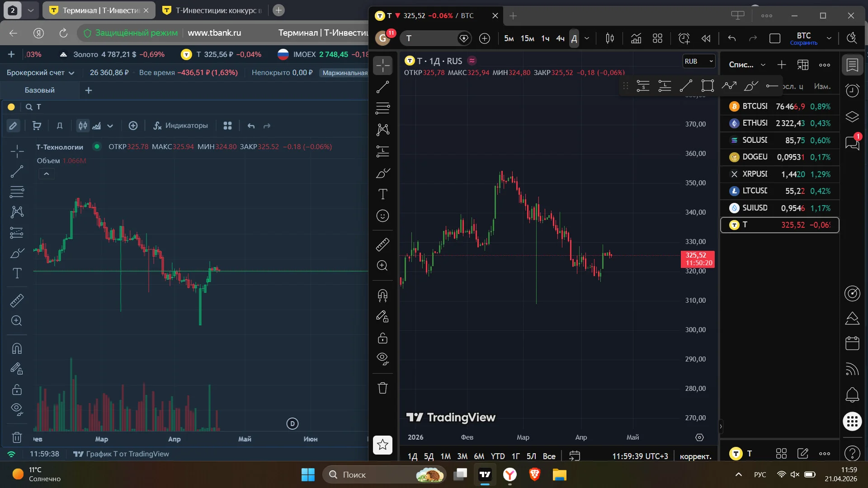Open the indicators icon in TradingView top toolbar
The width and height of the screenshot is (868, 488).
636,38
